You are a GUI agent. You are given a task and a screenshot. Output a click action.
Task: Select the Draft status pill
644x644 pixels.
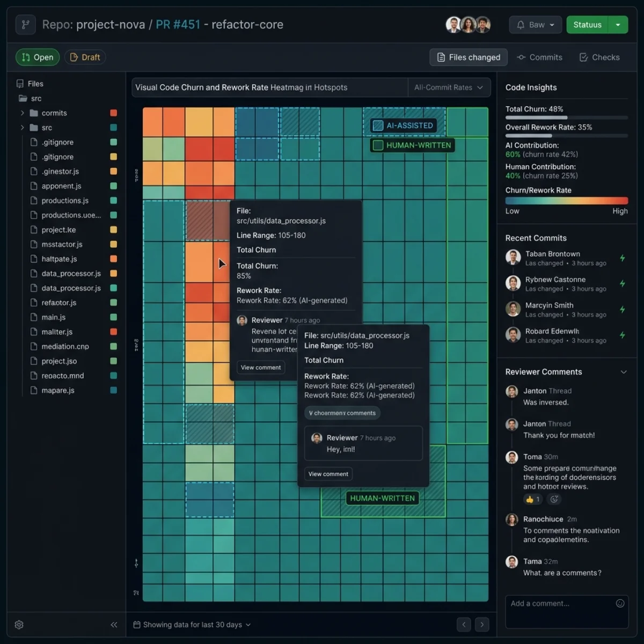coord(85,57)
